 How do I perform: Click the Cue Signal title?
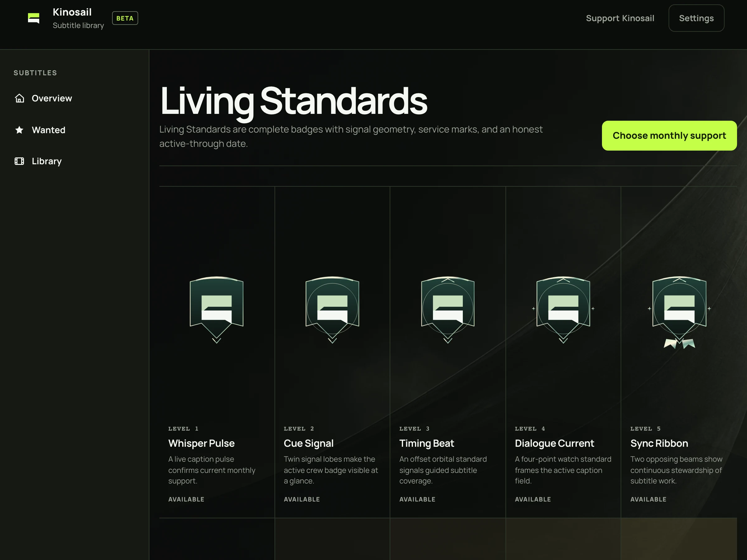[308, 443]
